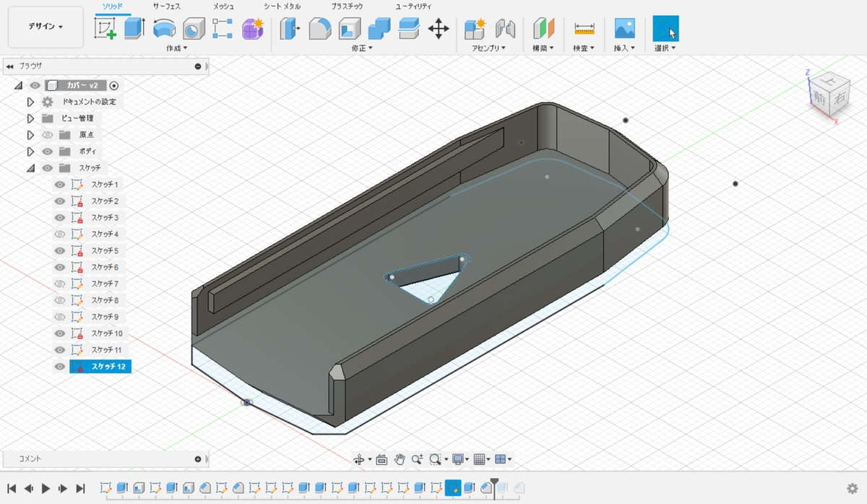Select the Fillet tool
867x504 pixels.
[x=319, y=29]
